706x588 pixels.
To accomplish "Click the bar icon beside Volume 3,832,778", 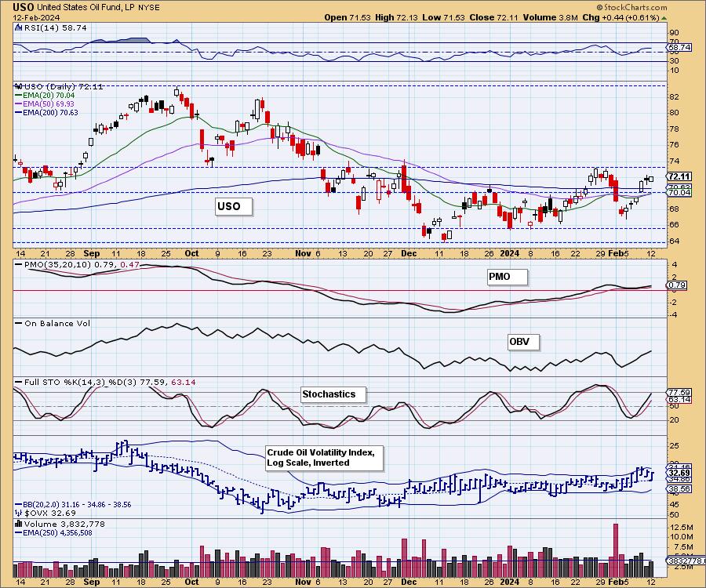I will pyautogui.click(x=19, y=524).
